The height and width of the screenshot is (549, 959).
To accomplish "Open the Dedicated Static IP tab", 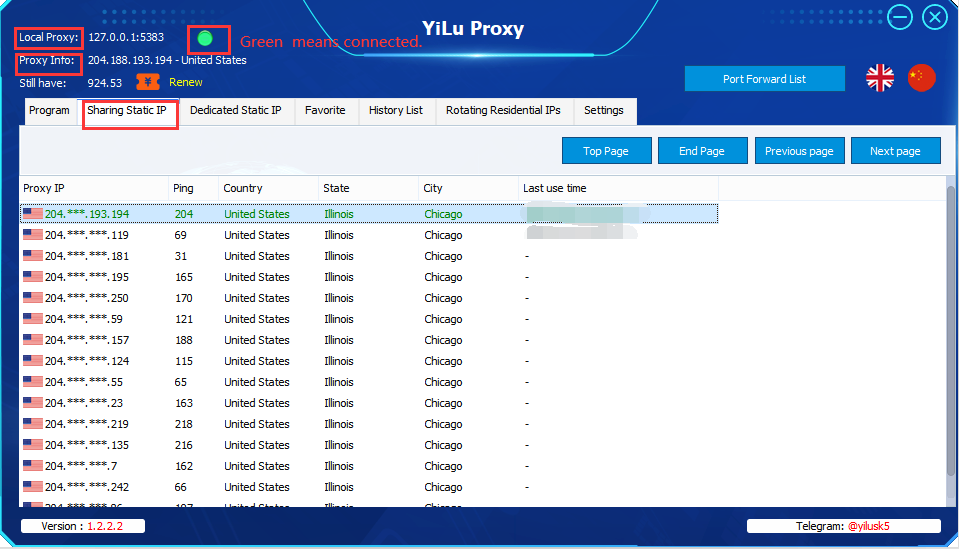I will tap(235, 111).
